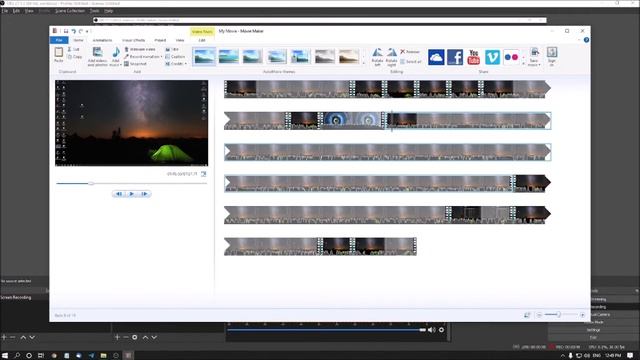The height and width of the screenshot is (360, 640).
Task: Share movie to Facebook
Action: coord(455,57)
